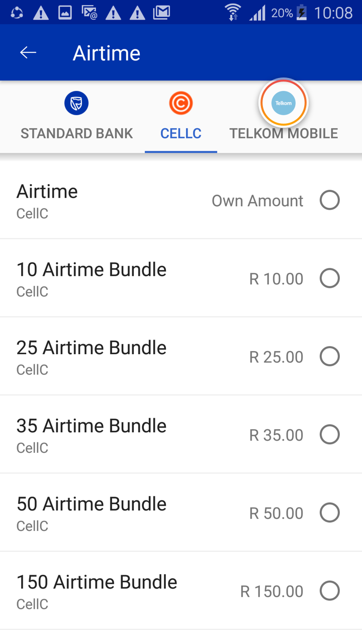Tap the image notification icon in status bar
The width and height of the screenshot is (362, 644).
click(65, 12)
